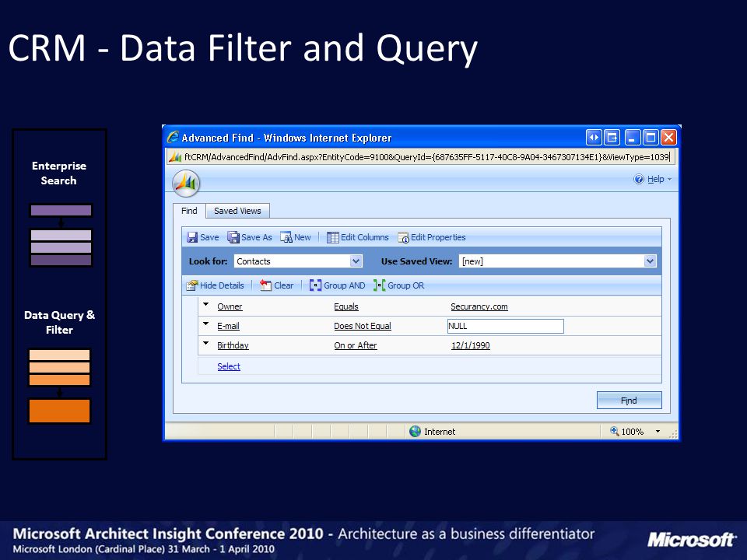
Task: Click the Enterprise Search diagram label
Action: 59,173
